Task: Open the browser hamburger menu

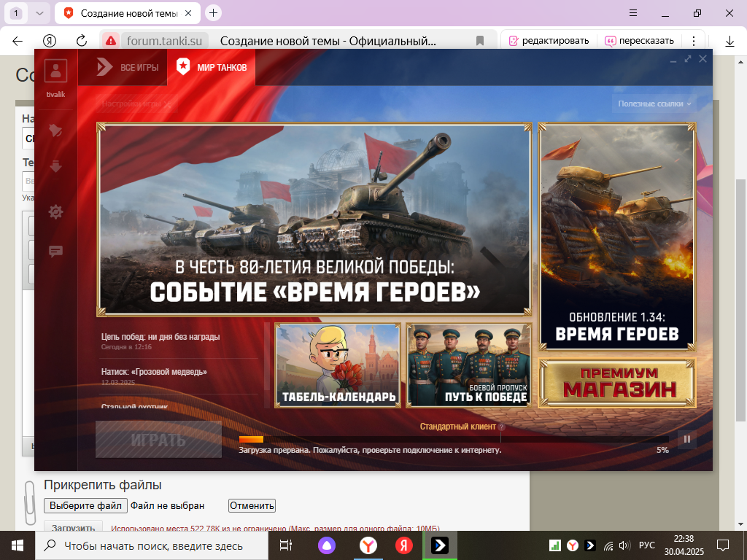Action: (x=633, y=13)
